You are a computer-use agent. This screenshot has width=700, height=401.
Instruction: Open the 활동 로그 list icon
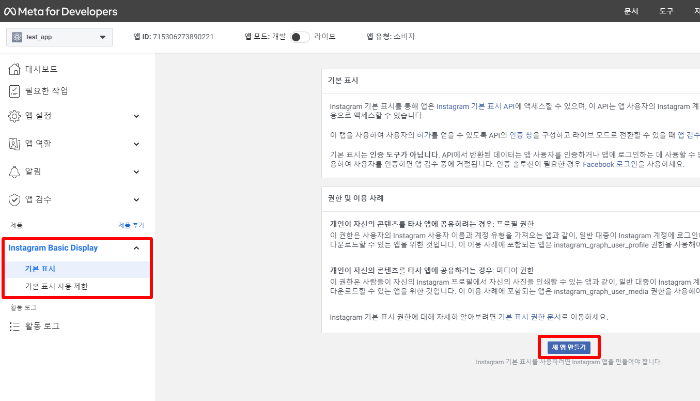click(x=14, y=326)
